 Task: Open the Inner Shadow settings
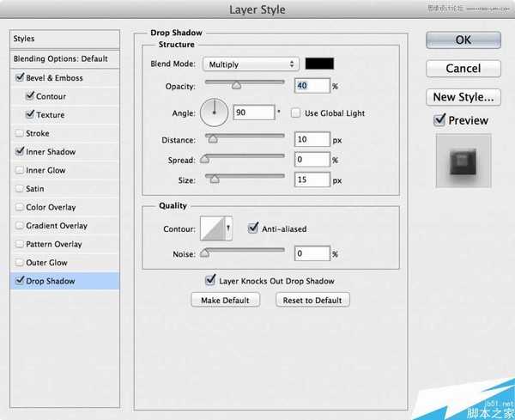pyautogui.click(x=51, y=152)
